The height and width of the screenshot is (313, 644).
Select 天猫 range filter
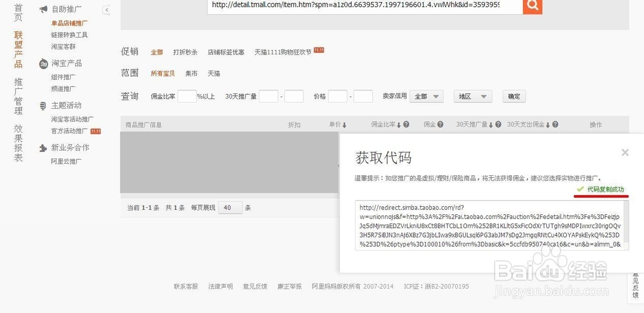pyautogui.click(x=214, y=73)
